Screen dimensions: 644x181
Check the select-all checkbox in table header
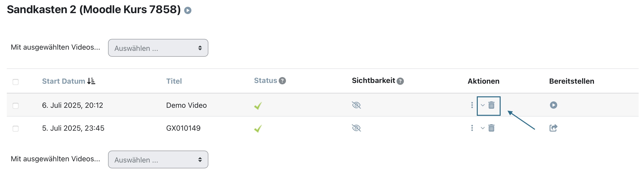click(16, 82)
